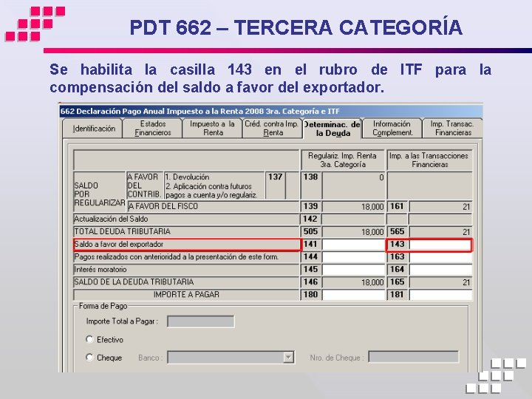532x399 pixels.
Task: Click 'TOTAL DEUDA TRIBUTARIA' row label
Action: (x=122, y=232)
